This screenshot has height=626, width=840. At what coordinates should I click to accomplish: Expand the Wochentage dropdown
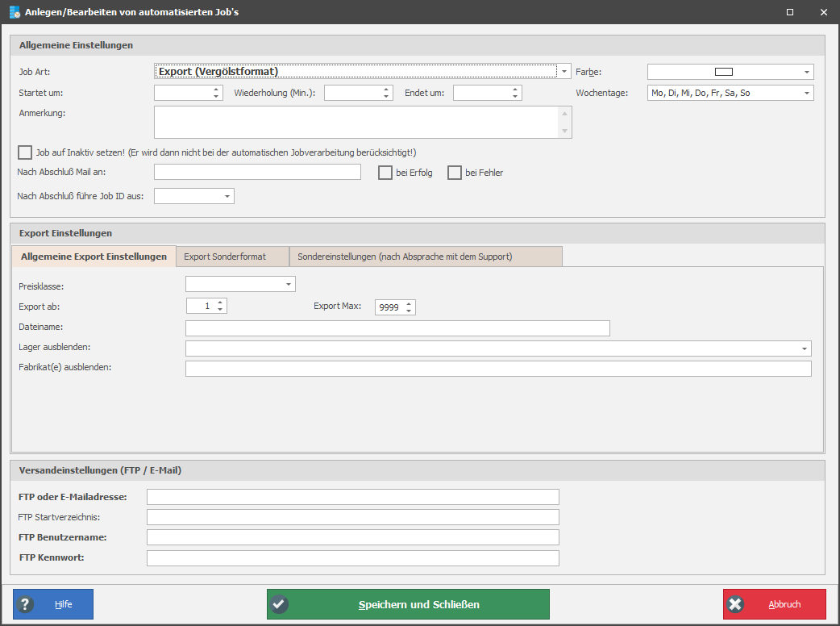[x=807, y=94]
